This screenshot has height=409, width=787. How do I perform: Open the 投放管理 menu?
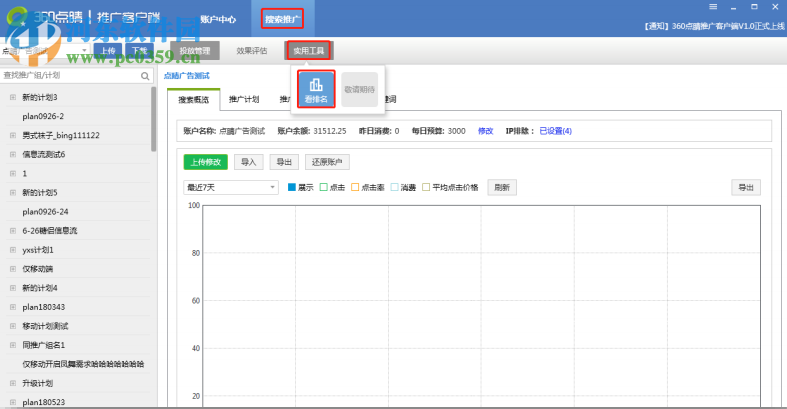click(195, 51)
